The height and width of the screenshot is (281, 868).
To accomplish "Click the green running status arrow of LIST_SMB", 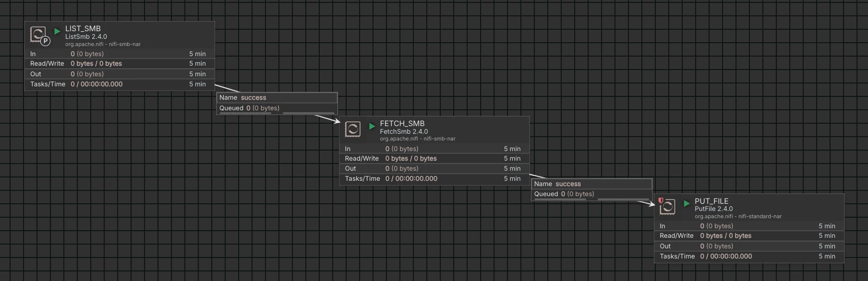I will [57, 31].
